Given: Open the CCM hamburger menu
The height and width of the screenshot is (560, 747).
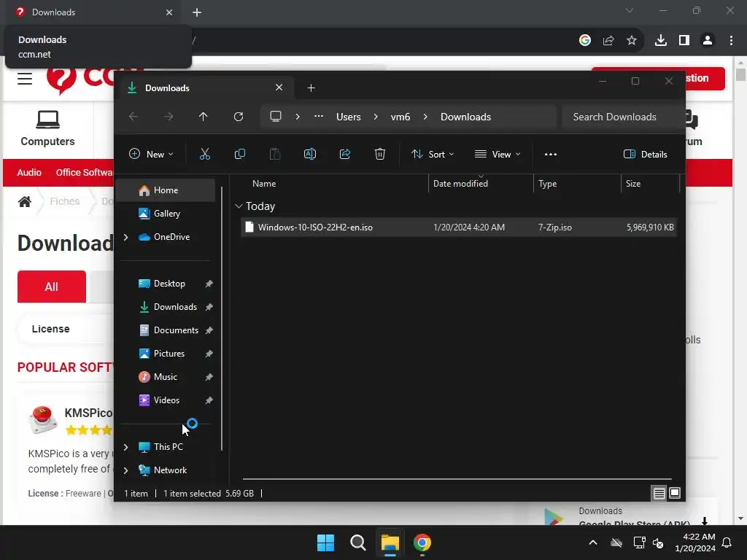Looking at the screenshot, I should pyautogui.click(x=25, y=79).
